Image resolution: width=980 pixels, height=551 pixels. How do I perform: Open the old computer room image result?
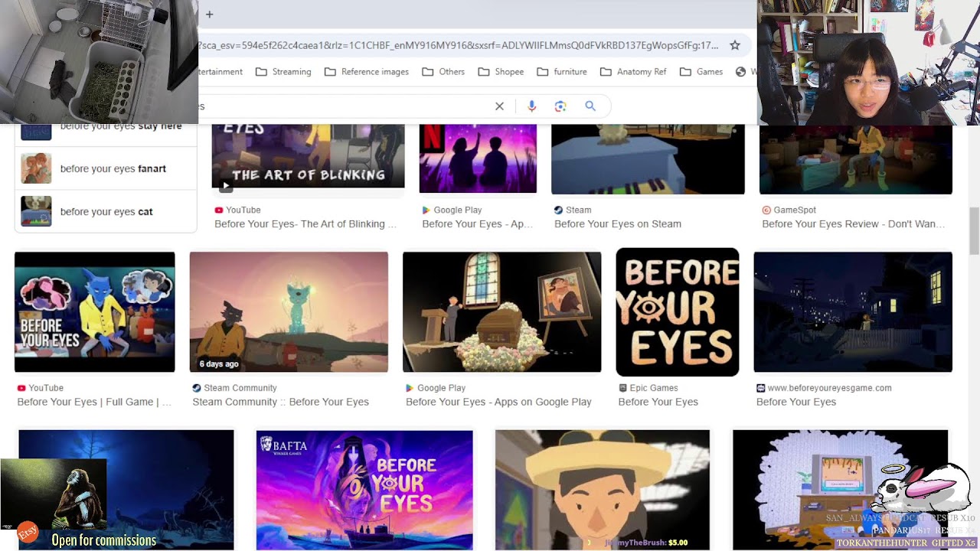pyautogui.click(x=841, y=490)
